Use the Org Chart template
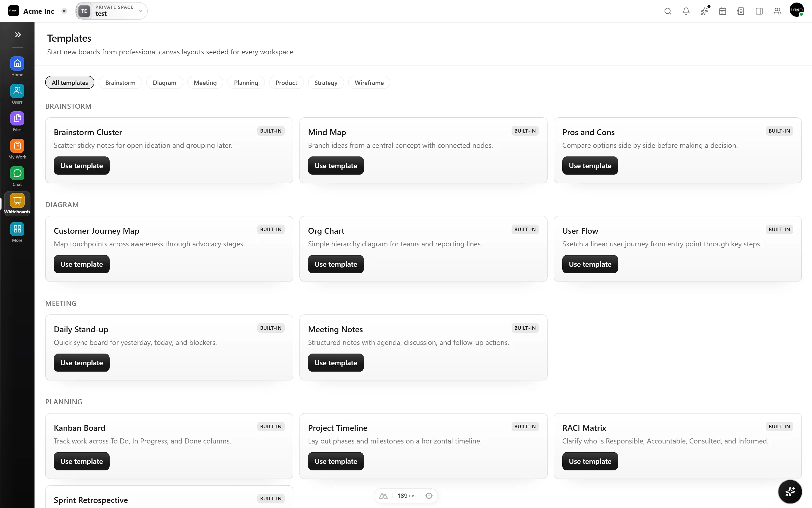 pos(336,264)
